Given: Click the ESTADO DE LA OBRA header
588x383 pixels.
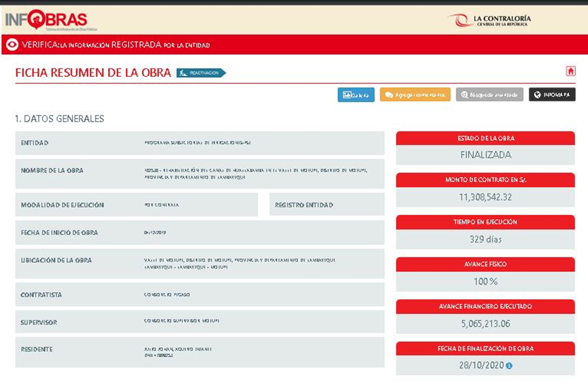Looking at the screenshot, I should coord(486,138).
